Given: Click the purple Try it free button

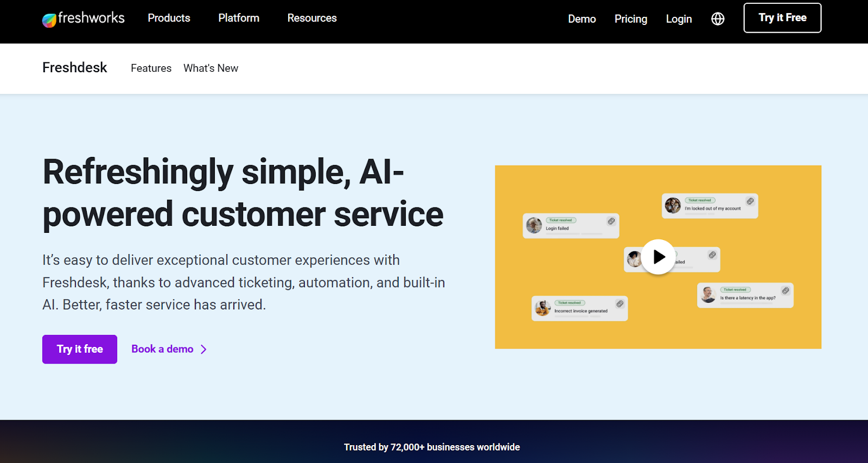Looking at the screenshot, I should [x=80, y=349].
